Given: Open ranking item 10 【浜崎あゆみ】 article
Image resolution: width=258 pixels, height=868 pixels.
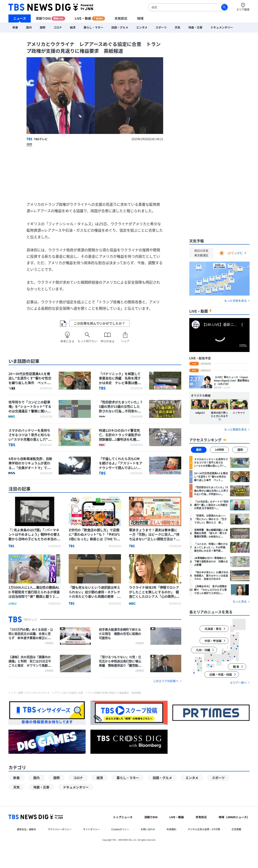Looking at the screenshot, I should 219,590.
